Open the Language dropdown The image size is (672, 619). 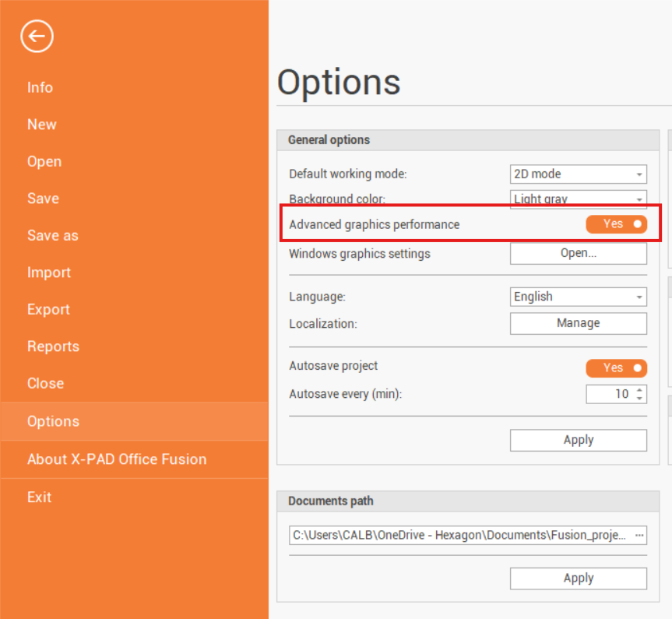pyautogui.click(x=578, y=297)
